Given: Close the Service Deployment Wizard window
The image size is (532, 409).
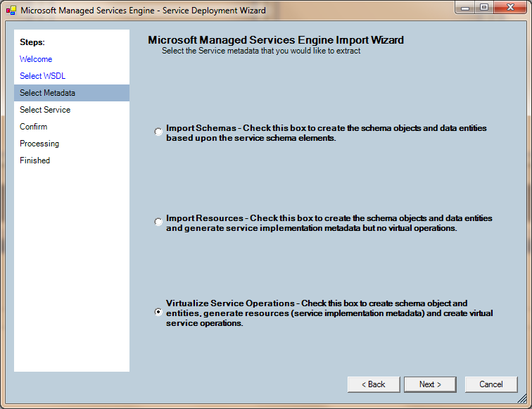Looking at the screenshot, I should 510,8.
